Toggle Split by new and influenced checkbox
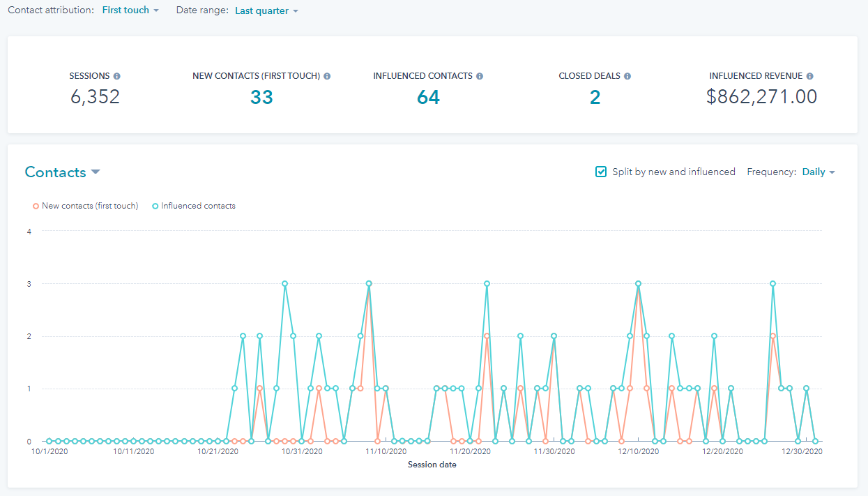Viewport: 868px width, 496px height. click(x=601, y=172)
